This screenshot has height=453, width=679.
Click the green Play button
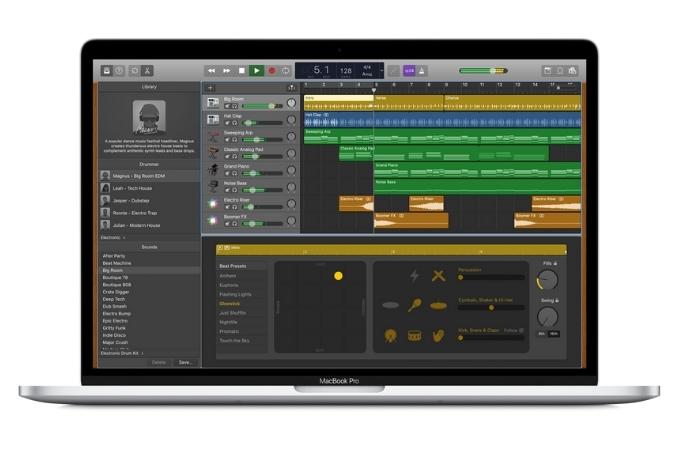(257, 71)
